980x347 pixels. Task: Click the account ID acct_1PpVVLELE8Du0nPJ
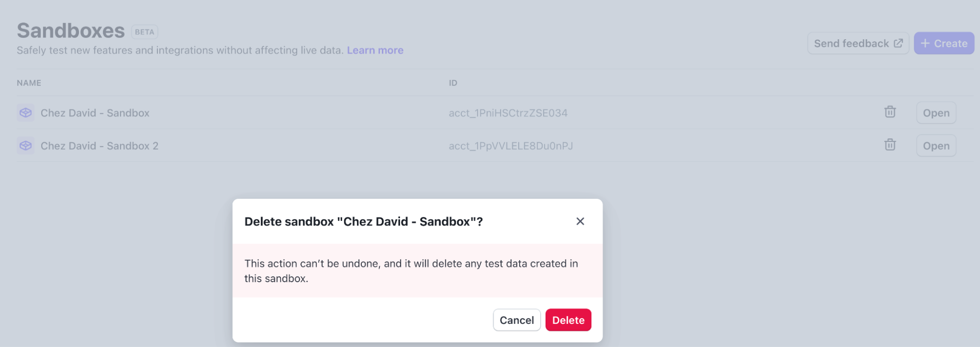click(511, 146)
